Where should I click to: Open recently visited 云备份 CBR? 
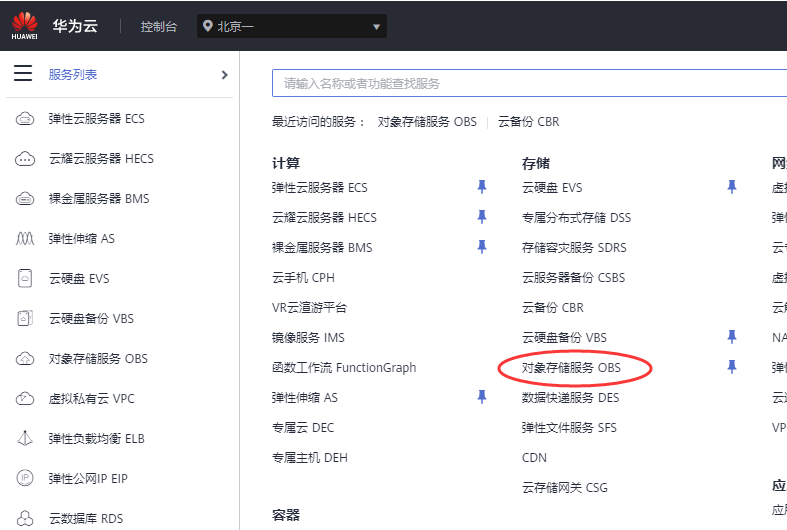click(529, 122)
